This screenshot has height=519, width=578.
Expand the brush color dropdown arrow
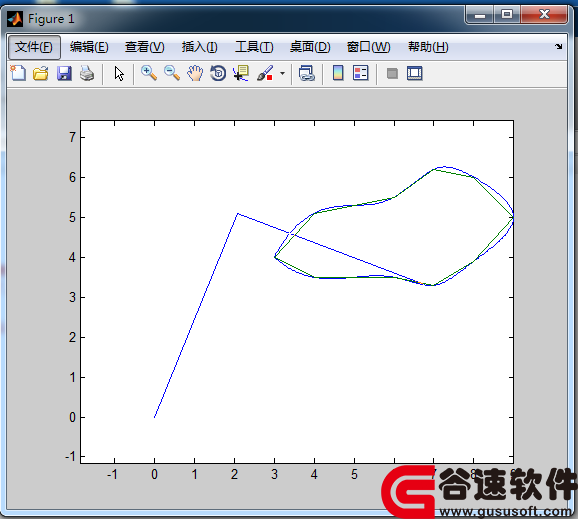[282, 73]
